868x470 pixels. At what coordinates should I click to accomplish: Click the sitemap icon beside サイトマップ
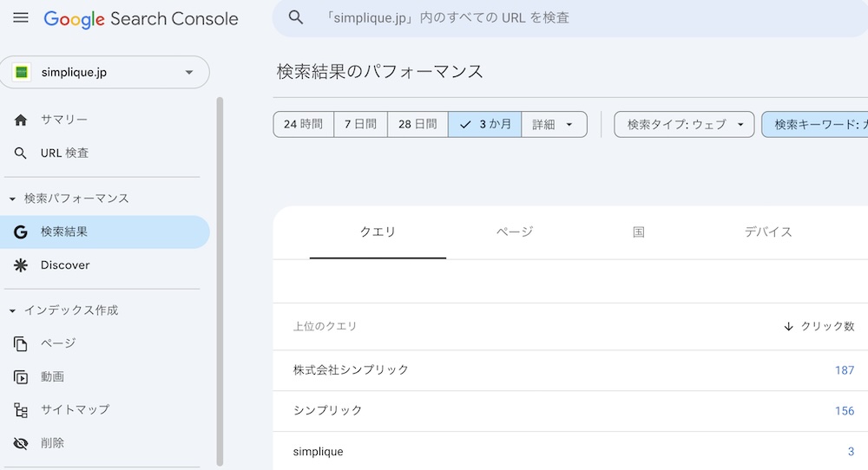21,410
